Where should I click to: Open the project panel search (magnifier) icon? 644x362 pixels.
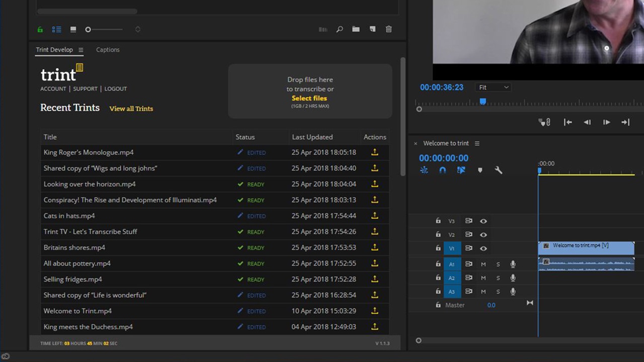click(x=340, y=29)
